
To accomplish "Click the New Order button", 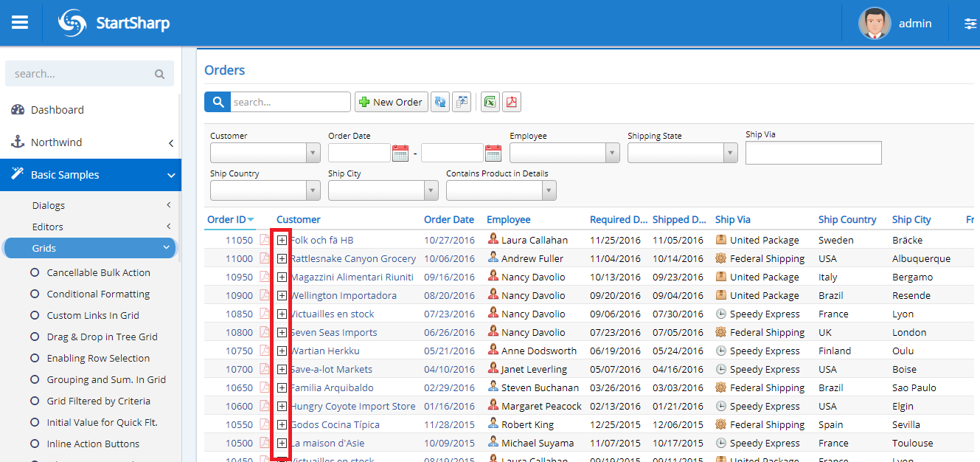I will coord(391,102).
